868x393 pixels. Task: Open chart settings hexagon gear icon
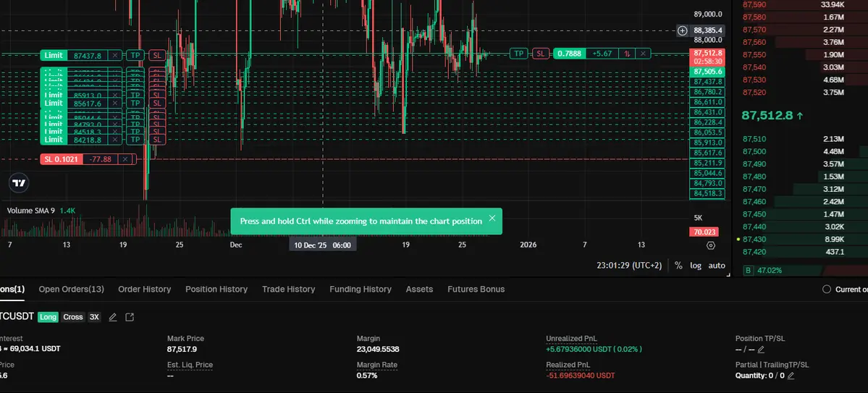point(711,245)
